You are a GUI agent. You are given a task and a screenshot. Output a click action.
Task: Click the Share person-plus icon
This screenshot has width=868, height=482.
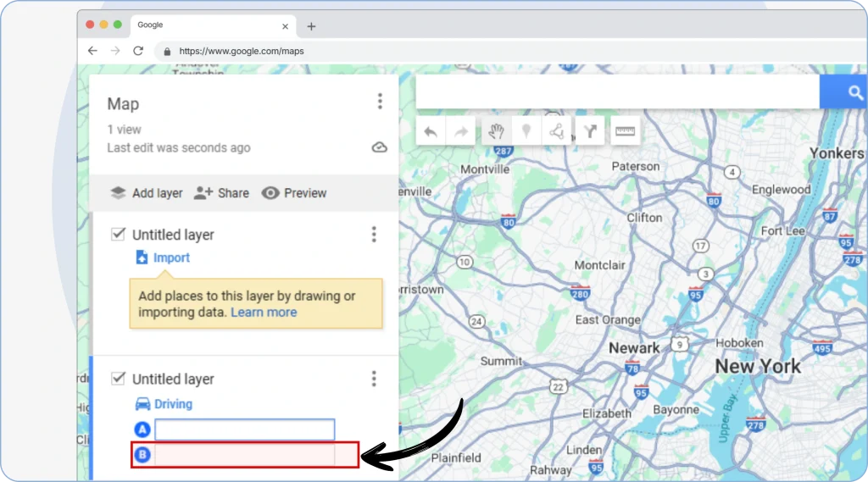[203, 193]
